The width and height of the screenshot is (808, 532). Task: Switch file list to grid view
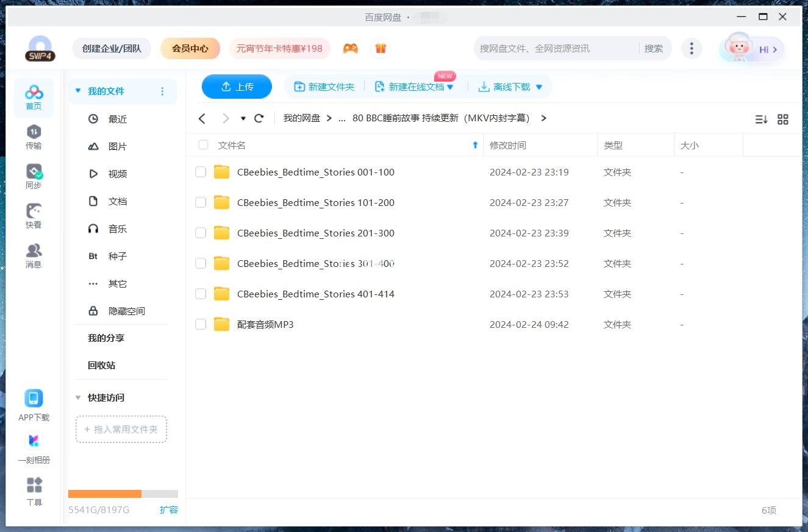(783, 119)
